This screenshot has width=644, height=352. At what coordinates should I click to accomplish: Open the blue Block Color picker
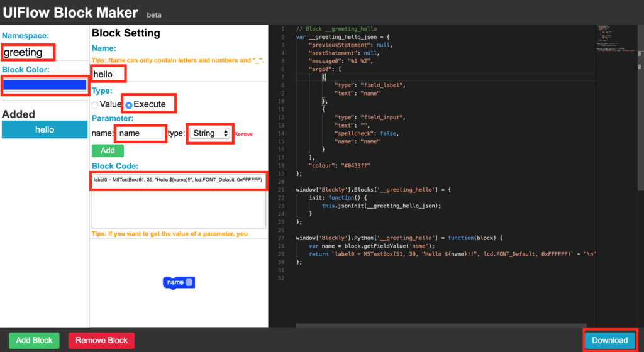(45, 85)
